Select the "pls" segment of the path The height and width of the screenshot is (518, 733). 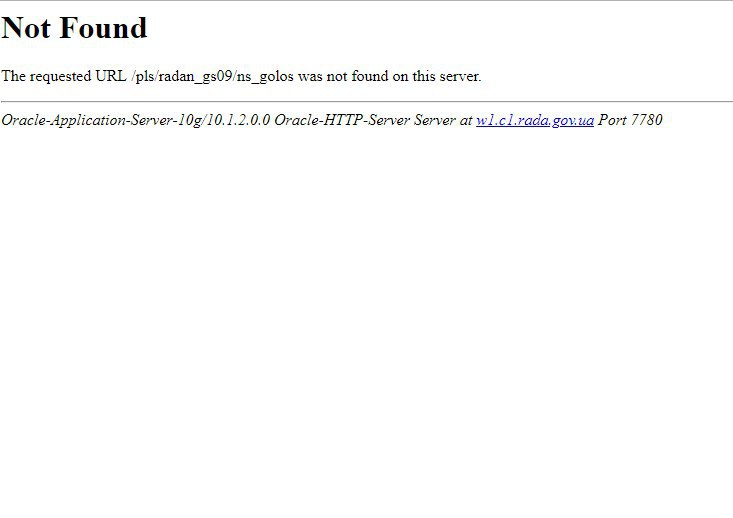pos(145,76)
